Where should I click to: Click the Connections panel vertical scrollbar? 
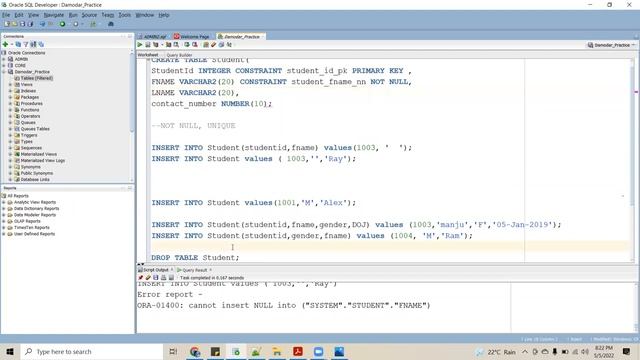click(131, 116)
